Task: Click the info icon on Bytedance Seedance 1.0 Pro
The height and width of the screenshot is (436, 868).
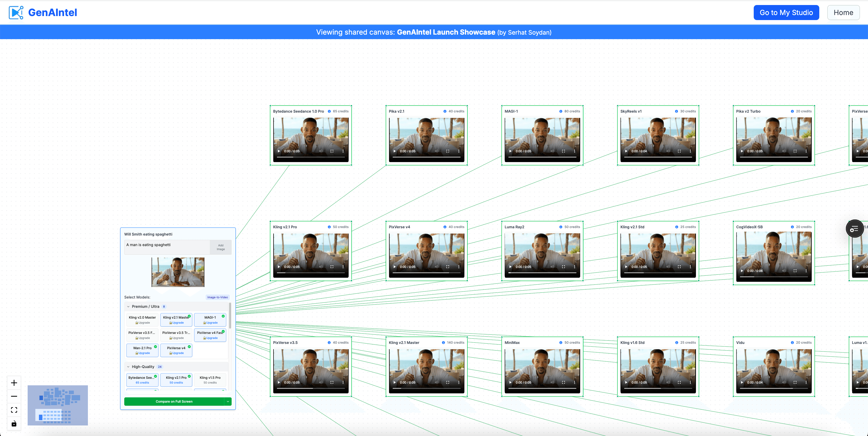Action: pyautogui.click(x=329, y=111)
